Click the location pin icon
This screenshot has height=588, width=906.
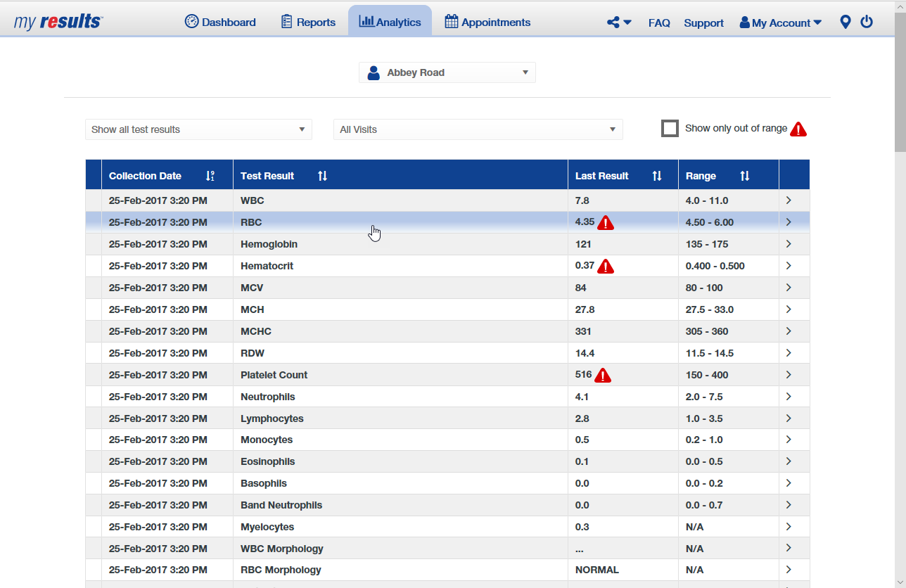[x=846, y=23]
